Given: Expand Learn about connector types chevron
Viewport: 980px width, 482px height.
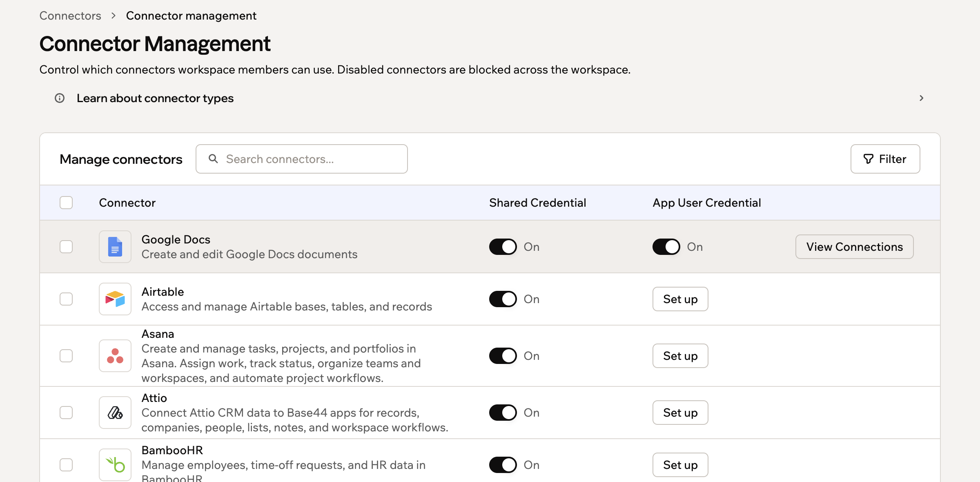Looking at the screenshot, I should pos(921,98).
